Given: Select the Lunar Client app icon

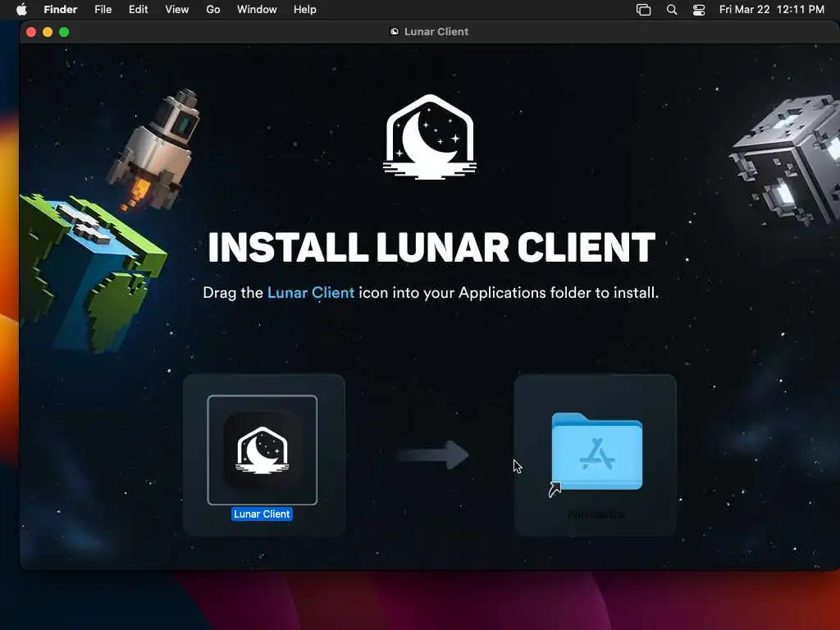Looking at the screenshot, I should tap(262, 450).
